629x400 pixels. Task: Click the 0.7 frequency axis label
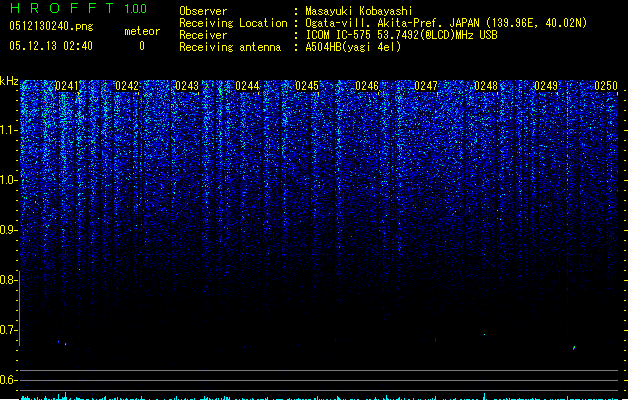point(8,330)
